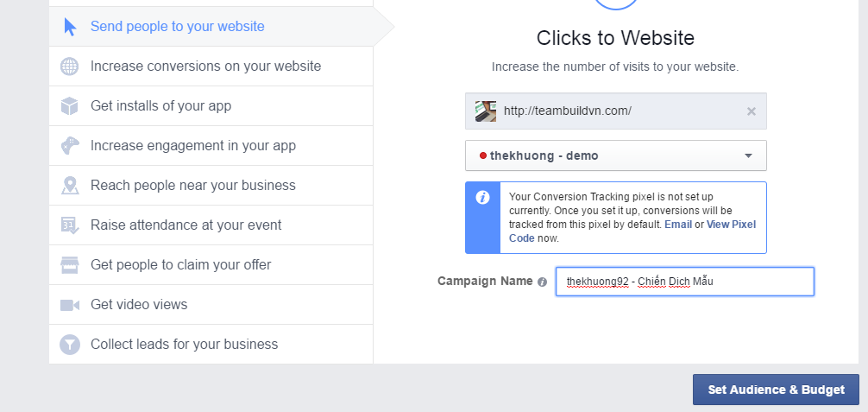Click the info icon beside Campaign Name
The image size is (868, 412).
click(x=542, y=282)
